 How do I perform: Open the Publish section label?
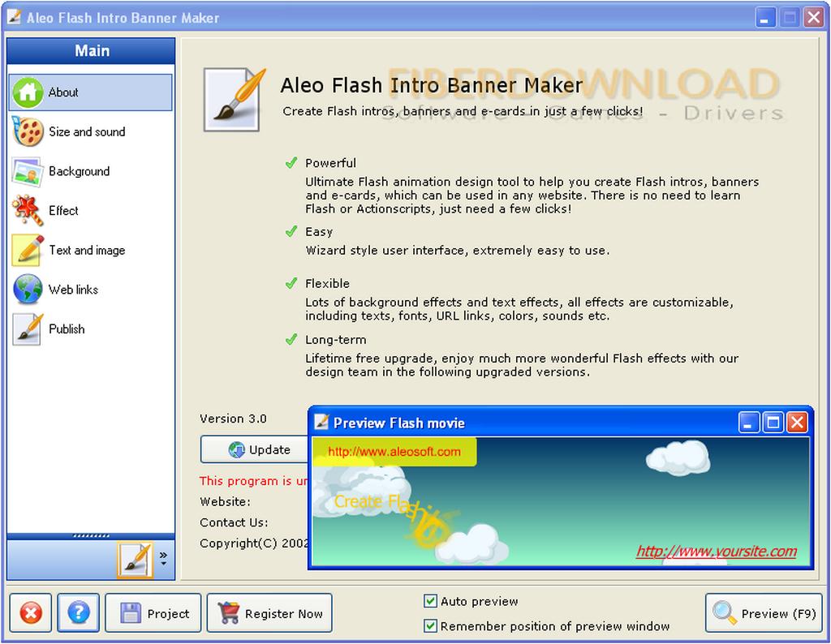tap(67, 328)
